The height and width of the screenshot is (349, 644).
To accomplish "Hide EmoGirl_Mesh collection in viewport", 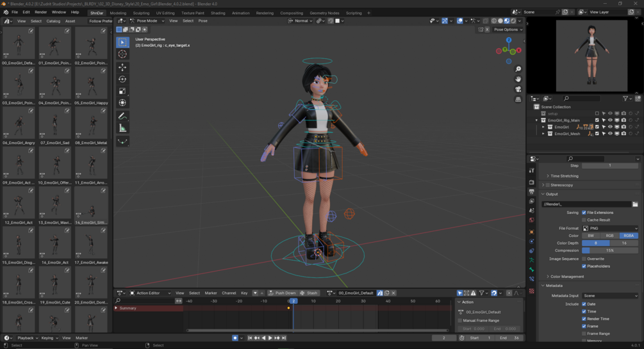I will [610, 134].
